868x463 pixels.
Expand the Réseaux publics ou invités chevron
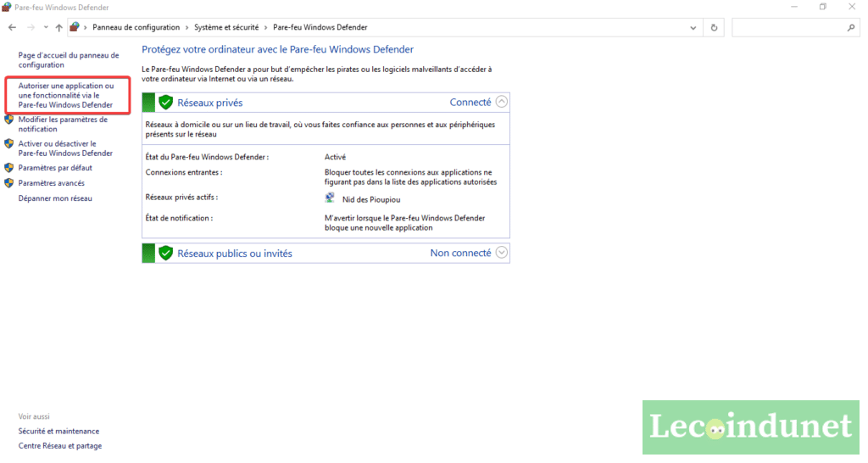pos(502,253)
